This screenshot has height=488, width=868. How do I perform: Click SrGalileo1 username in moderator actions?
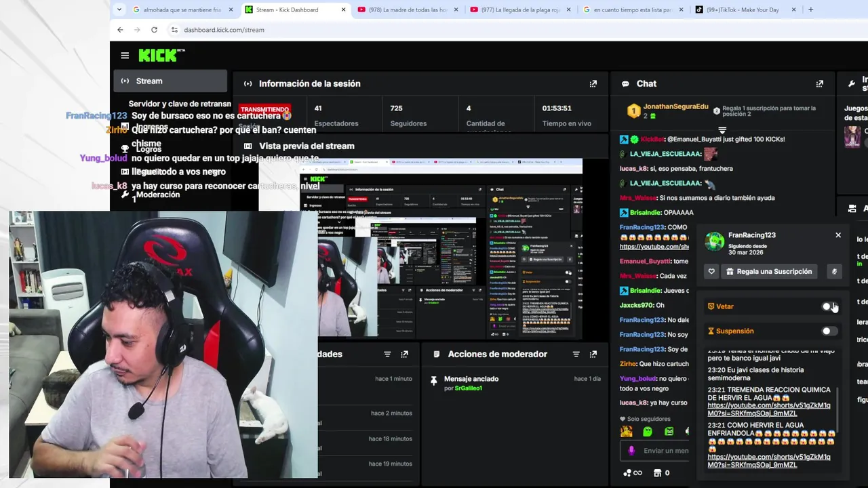tap(468, 388)
